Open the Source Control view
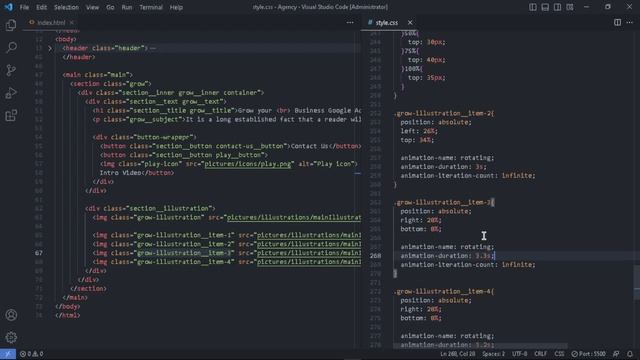This screenshot has height=360, width=640. tap(11, 70)
